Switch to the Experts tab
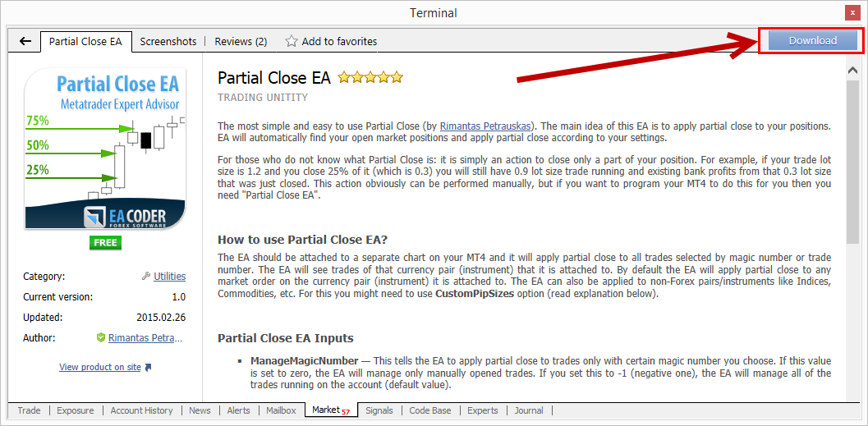The width and height of the screenshot is (868, 426). pos(483,410)
